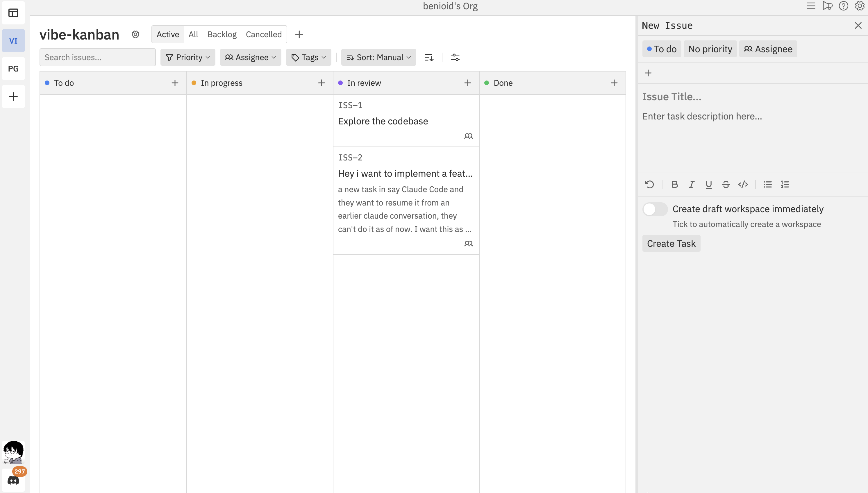This screenshot has width=868, height=493.
Task: Open vibe-kanban board settings gear
Action: [x=135, y=34]
